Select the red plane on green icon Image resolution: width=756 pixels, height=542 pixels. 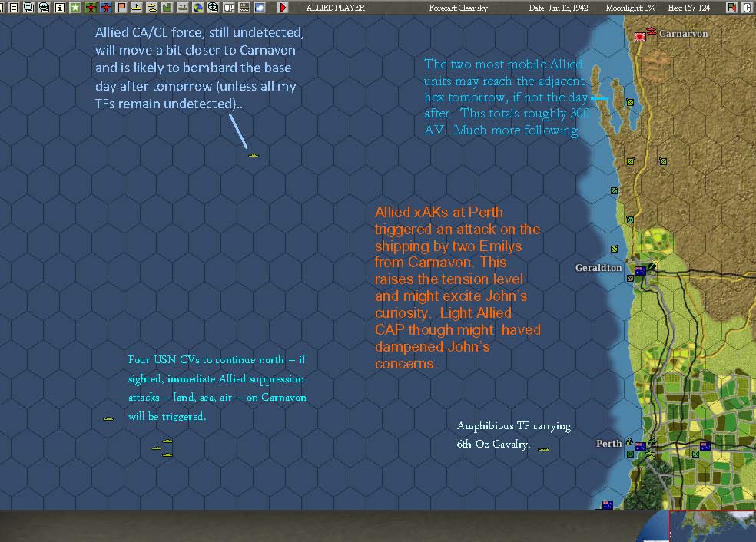[x=91, y=7]
